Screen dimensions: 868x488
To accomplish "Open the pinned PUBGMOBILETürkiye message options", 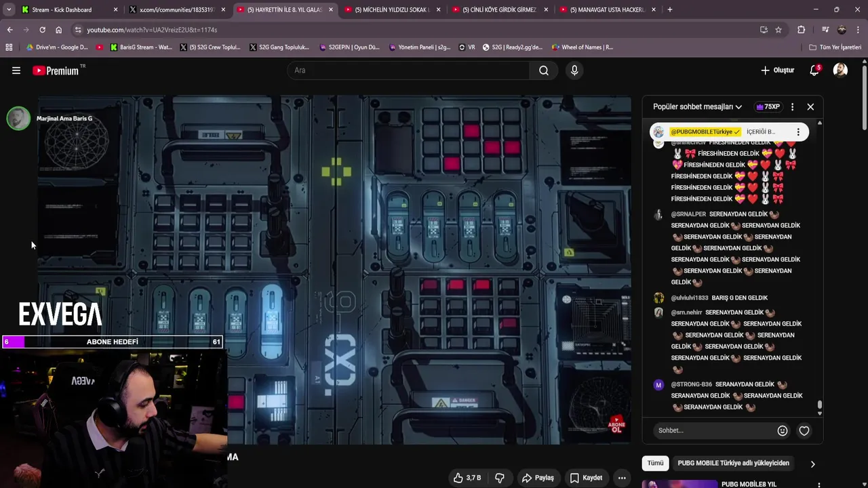I will pyautogui.click(x=798, y=131).
